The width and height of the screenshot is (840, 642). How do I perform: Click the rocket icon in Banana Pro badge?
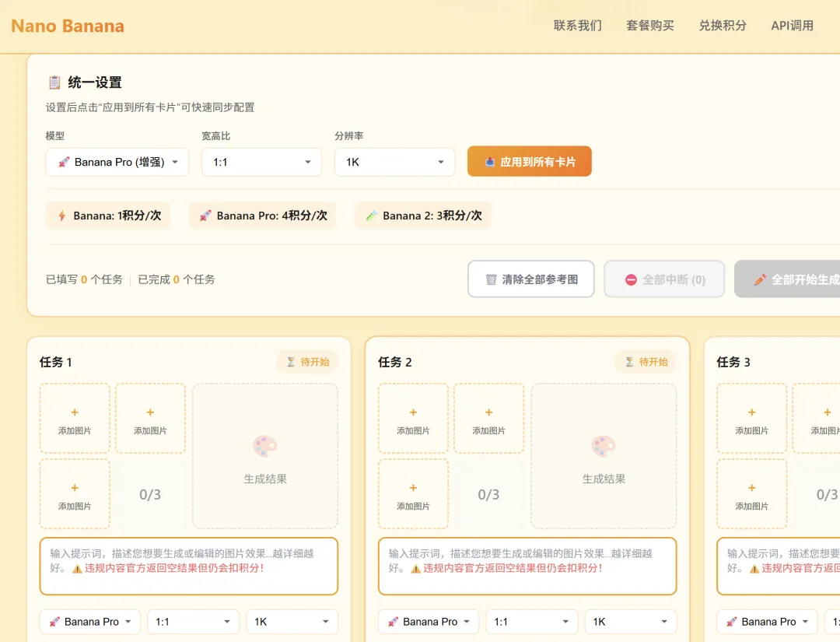[205, 216]
